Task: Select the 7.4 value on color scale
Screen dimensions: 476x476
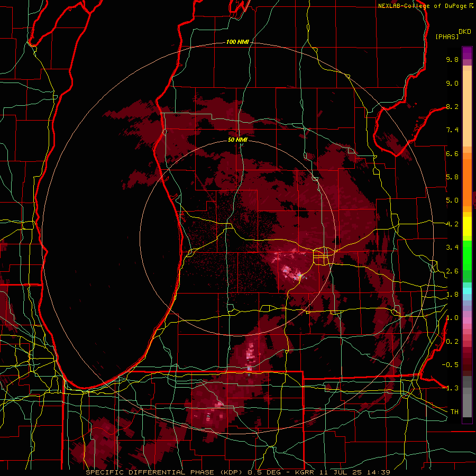Action: pyautogui.click(x=452, y=130)
